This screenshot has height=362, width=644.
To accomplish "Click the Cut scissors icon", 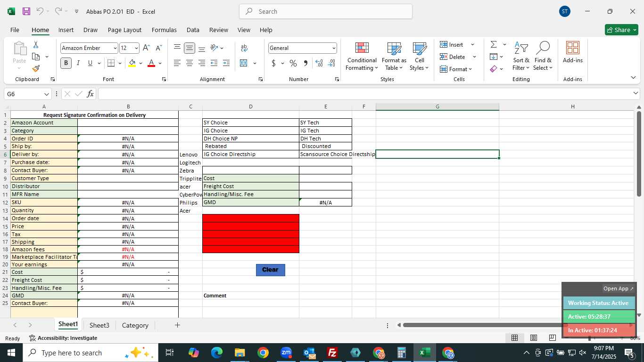I will (x=35, y=44).
